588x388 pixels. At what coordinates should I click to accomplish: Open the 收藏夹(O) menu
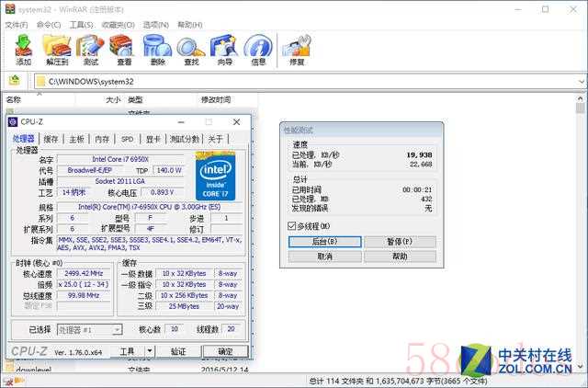(x=119, y=25)
